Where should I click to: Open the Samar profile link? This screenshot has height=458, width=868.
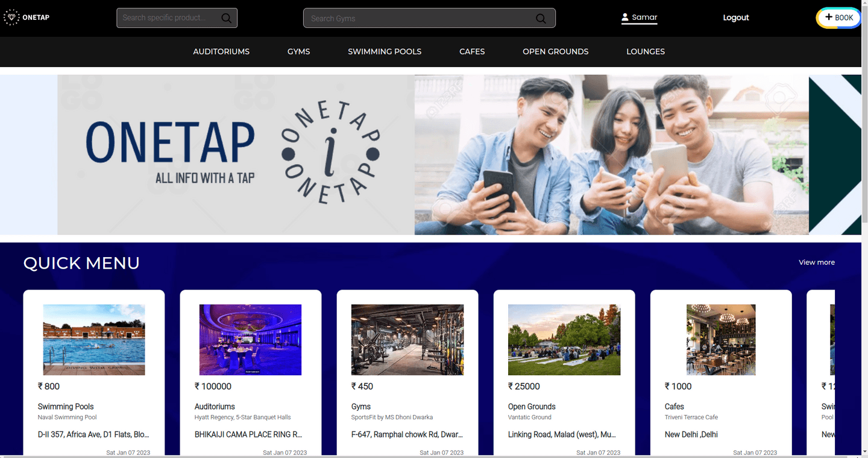640,17
